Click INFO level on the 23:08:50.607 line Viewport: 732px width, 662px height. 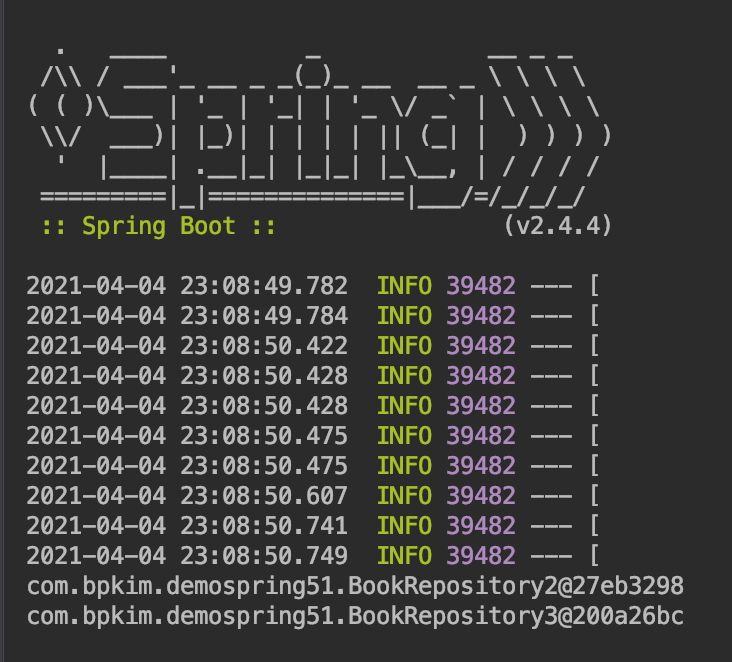click(404, 496)
